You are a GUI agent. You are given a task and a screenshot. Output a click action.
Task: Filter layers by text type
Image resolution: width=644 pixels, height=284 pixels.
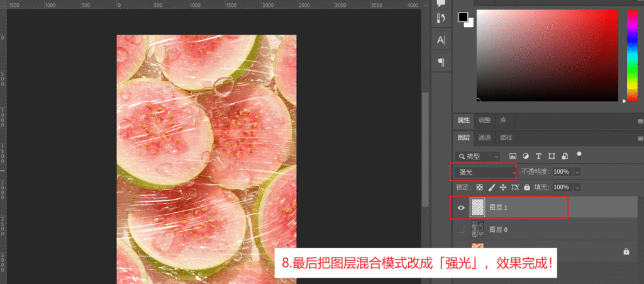(x=538, y=156)
